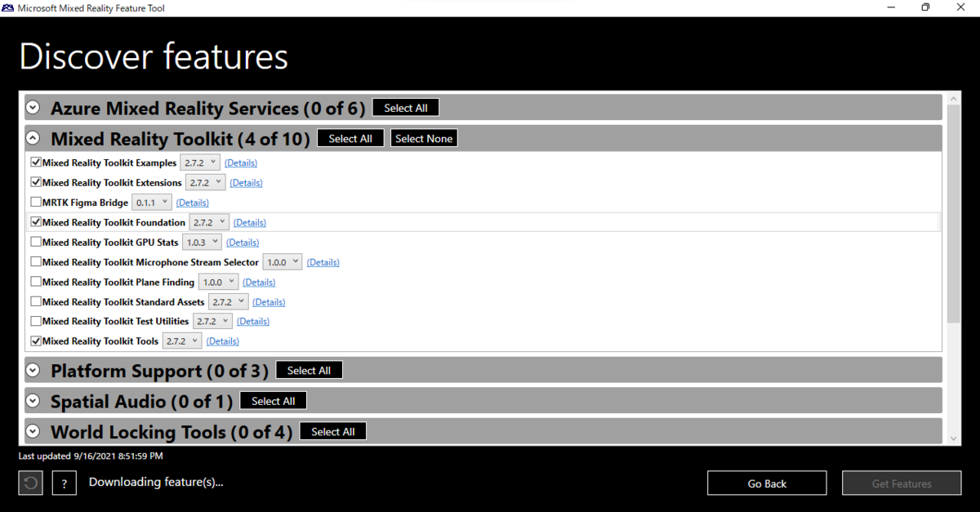Screen dimensions: 980x512
Task: Click the Mixed Reality Feature Tool app icon
Action: 7,7
